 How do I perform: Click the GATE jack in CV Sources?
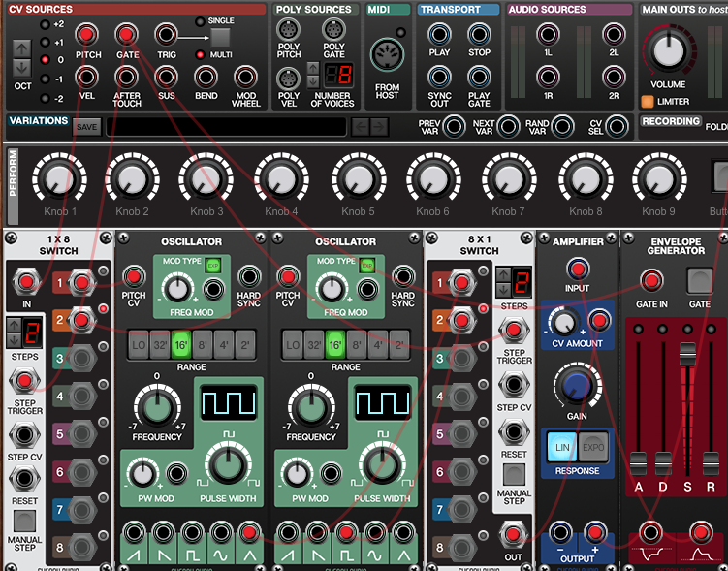click(126, 34)
